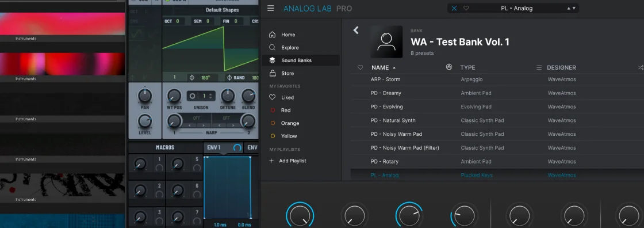This screenshot has width=644, height=228.
Task: Click the Store bag icon
Action: tap(272, 73)
